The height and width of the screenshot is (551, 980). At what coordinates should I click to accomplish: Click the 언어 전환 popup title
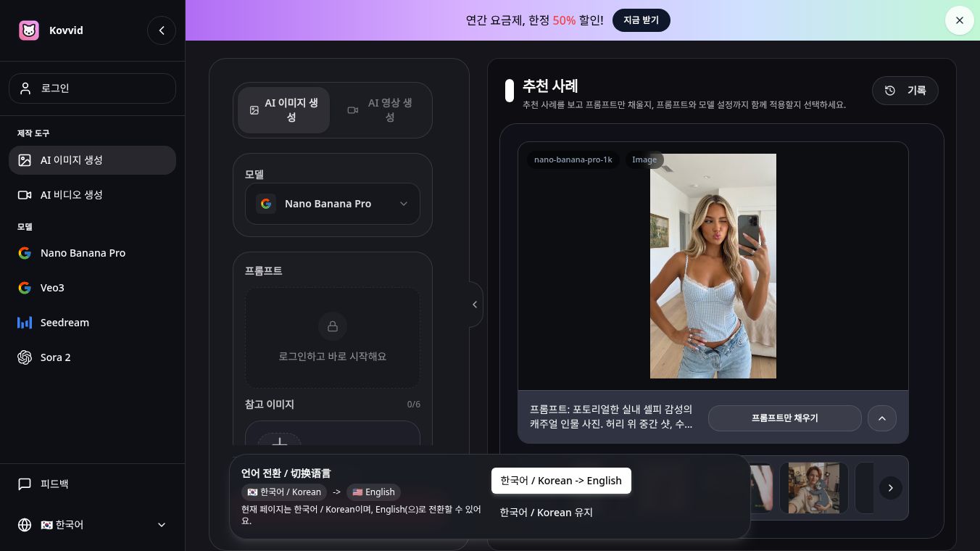[286, 473]
